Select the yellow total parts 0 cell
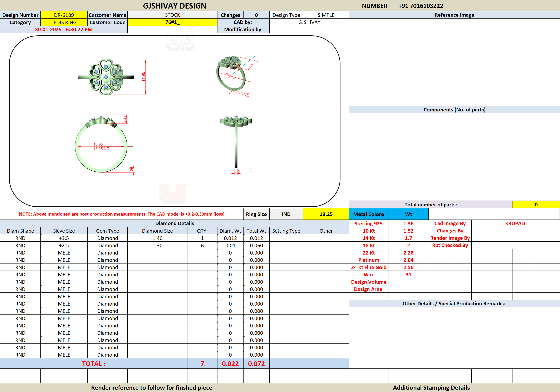 click(536, 204)
